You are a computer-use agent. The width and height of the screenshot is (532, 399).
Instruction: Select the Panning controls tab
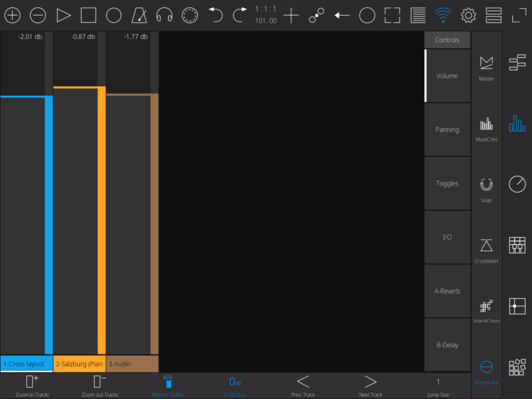(x=447, y=130)
